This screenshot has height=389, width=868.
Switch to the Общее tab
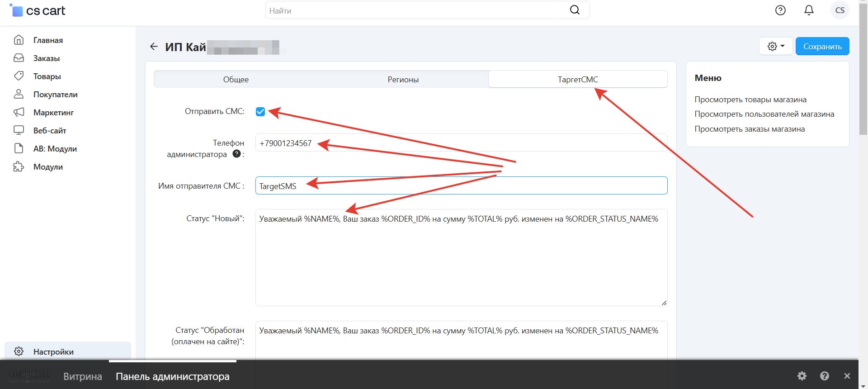click(x=236, y=79)
